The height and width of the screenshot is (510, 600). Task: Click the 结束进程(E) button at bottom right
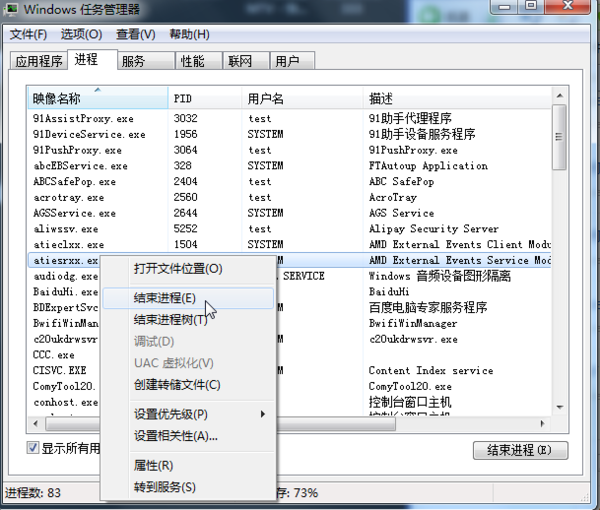point(520,450)
